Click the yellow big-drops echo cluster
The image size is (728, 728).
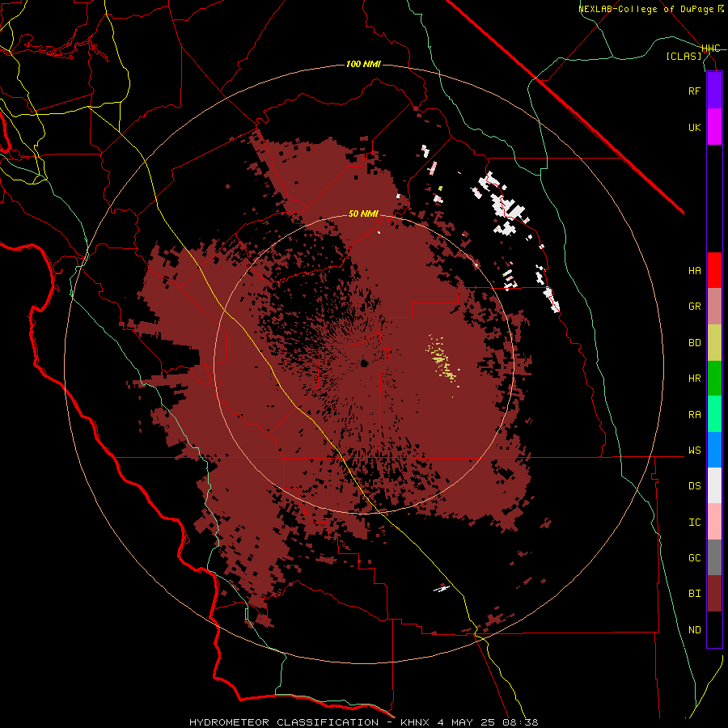(x=442, y=362)
